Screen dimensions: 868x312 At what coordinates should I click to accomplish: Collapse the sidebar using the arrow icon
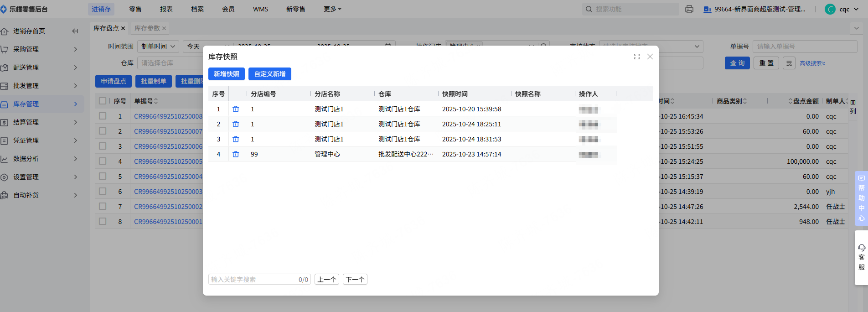[x=75, y=31]
